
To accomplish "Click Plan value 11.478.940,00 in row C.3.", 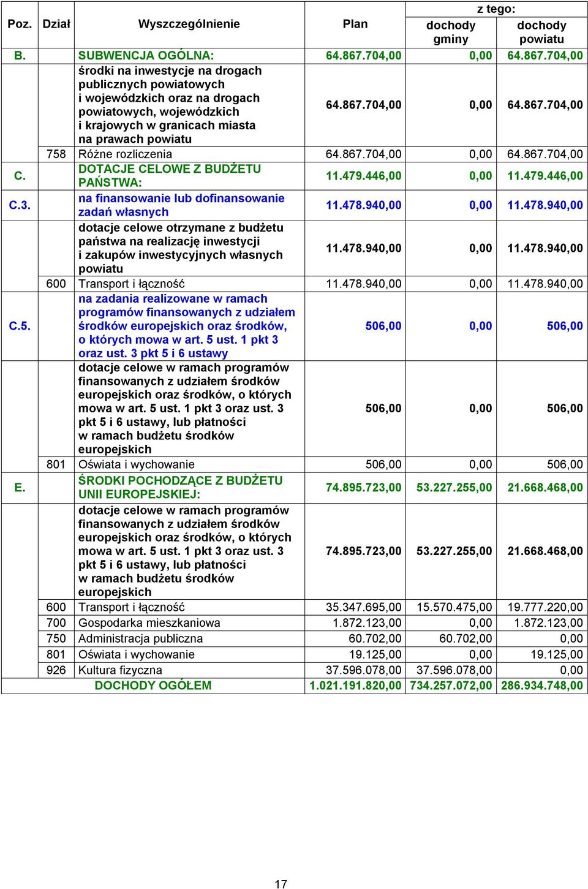I will pos(364,205).
